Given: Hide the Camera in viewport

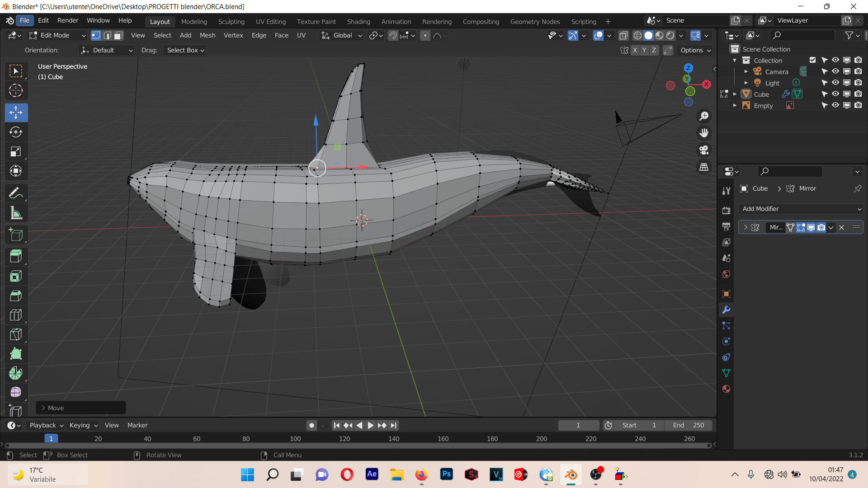Looking at the screenshot, I should click(835, 71).
